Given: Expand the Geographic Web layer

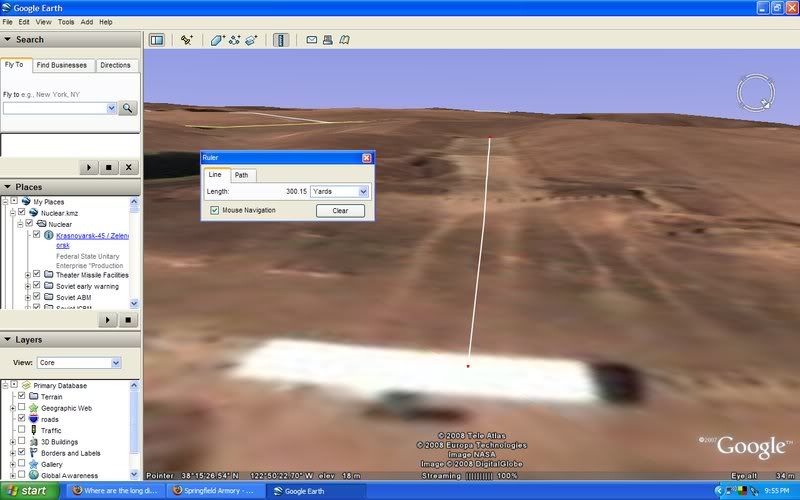Looking at the screenshot, I should coord(13,408).
